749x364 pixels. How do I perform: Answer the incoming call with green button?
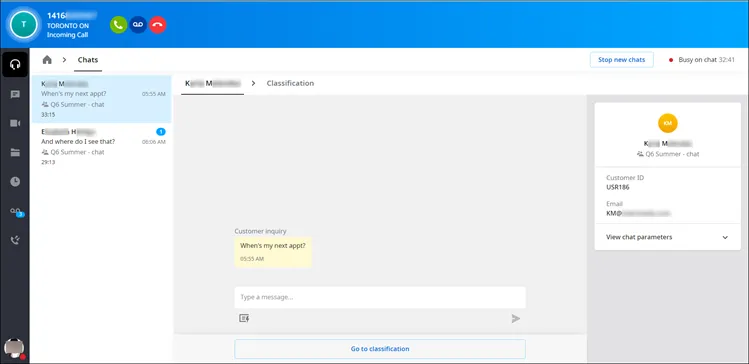tap(118, 25)
